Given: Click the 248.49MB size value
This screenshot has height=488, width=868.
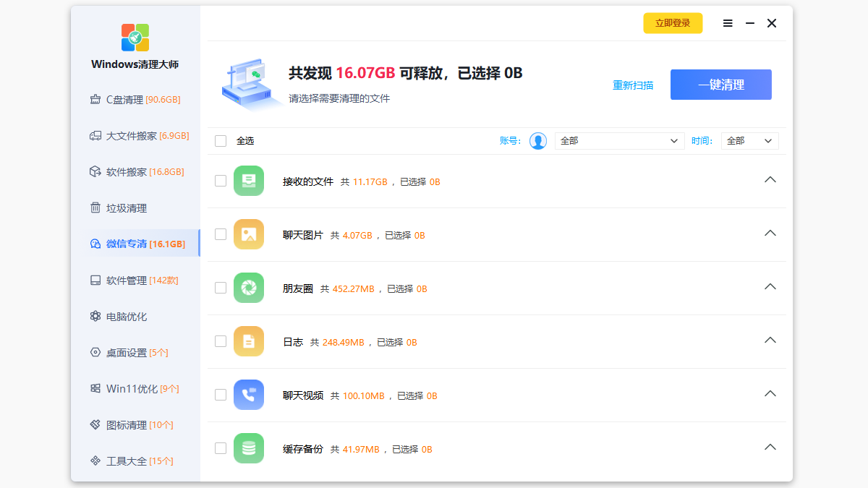Looking at the screenshot, I should pyautogui.click(x=344, y=343).
